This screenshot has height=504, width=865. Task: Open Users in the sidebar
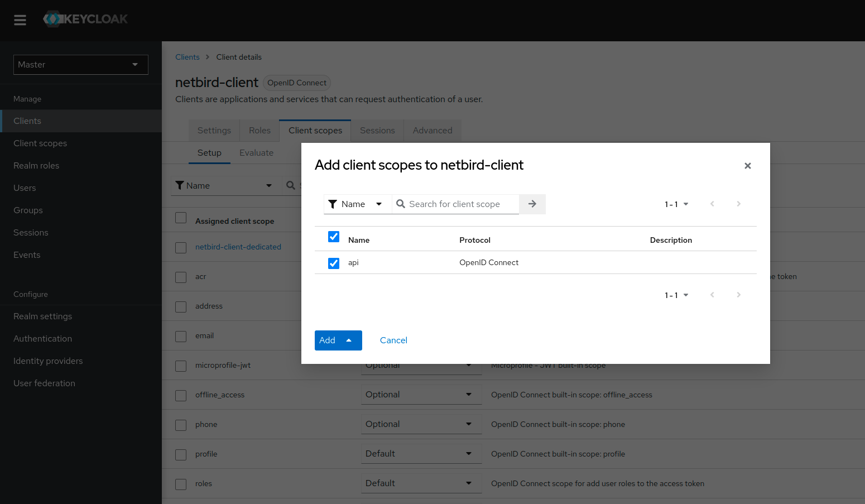25,188
